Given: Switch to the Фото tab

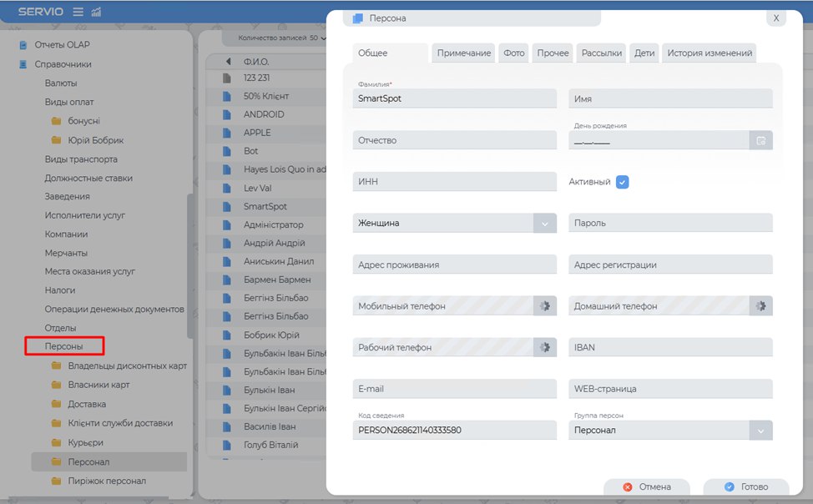Looking at the screenshot, I should click(514, 53).
